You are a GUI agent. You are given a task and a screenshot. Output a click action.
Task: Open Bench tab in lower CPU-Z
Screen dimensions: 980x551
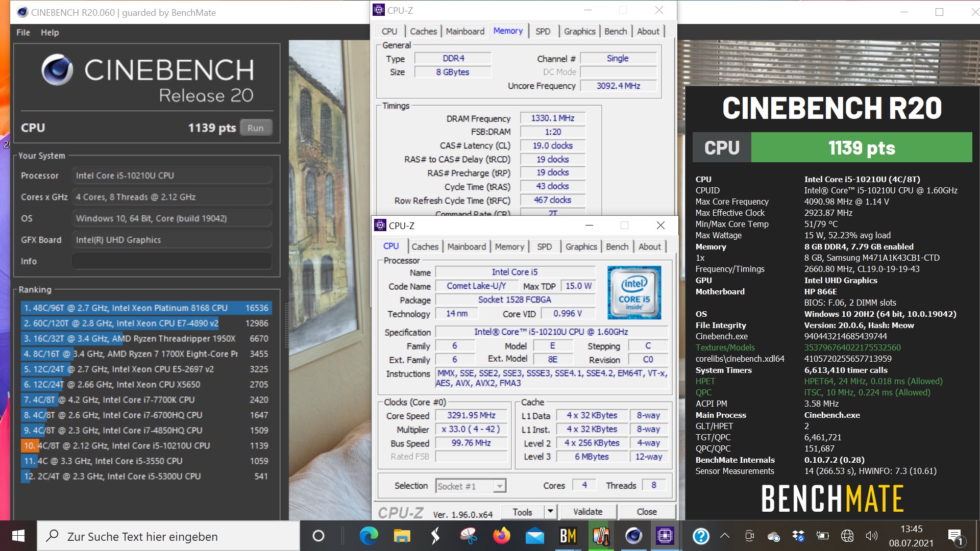click(x=617, y=247)
